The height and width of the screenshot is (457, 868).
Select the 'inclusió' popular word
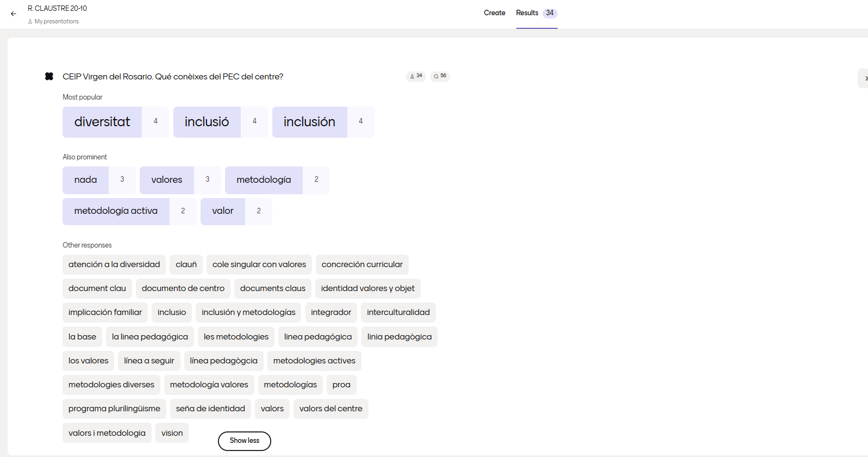pyautogui.click(x=207, y=122)
